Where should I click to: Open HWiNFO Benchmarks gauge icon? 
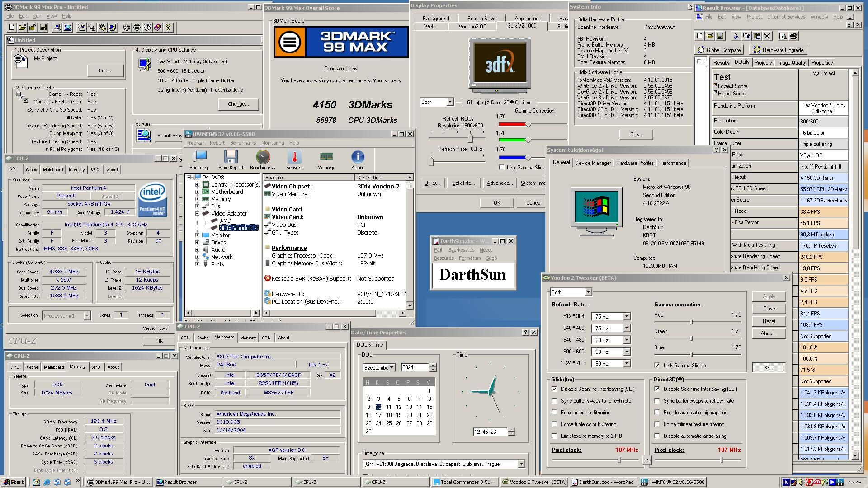(x=263, y=160)
